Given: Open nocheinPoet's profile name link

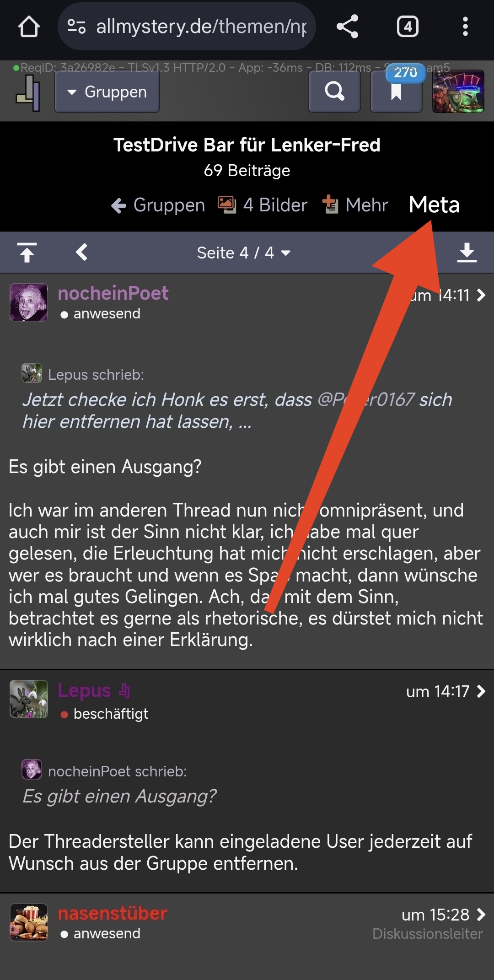Looking at the screenshot, I should tap(113, 293).
